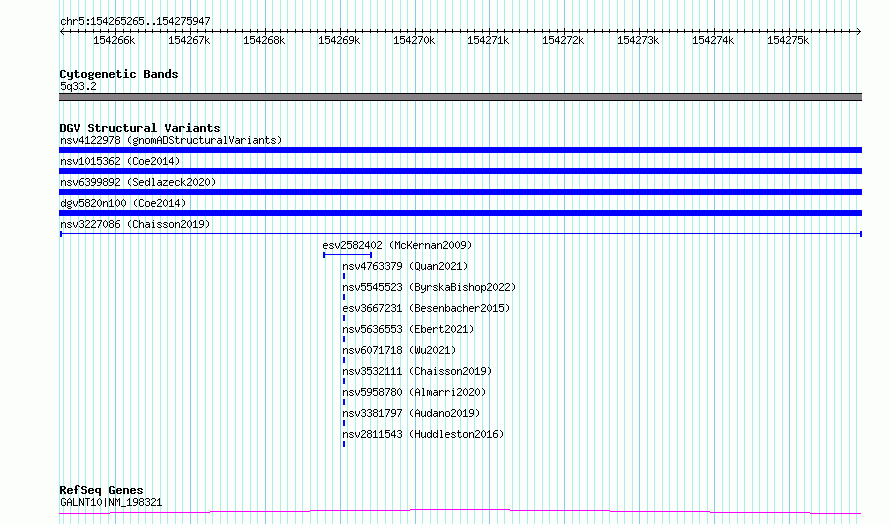Click the 154268k ruler tick label
The width and height of the screenshot is (890, 524).
click(264, 40)
